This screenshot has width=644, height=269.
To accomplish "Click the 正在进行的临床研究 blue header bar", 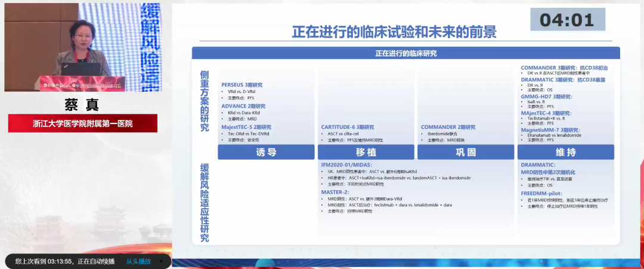I will click(405, 53).
